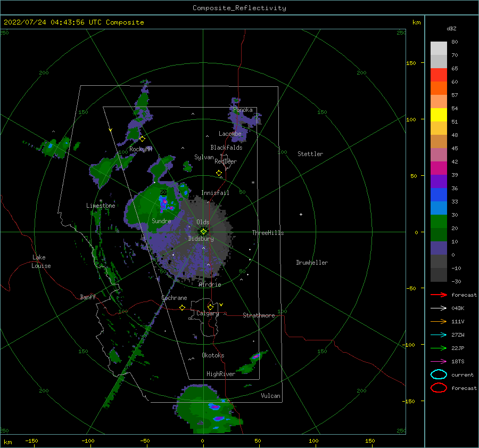Click the radar site diamond between Olds and Didsbury

pyautogui.click(x=203, y=232)
